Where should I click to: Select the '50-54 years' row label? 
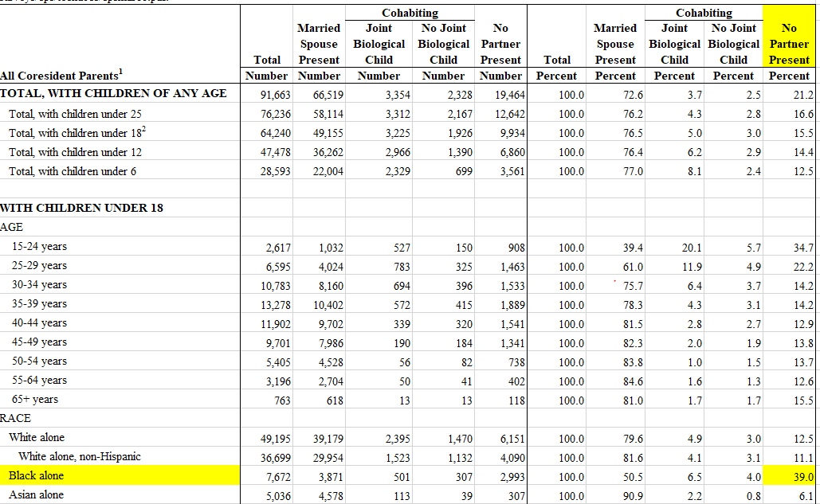pyautogui.click(x=39, y=361)
